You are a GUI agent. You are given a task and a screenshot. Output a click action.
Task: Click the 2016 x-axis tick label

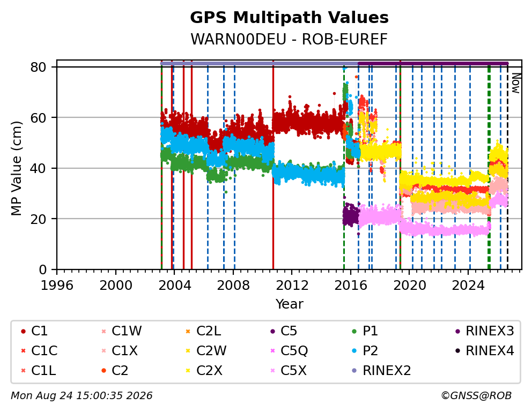[x=351, y=286]
